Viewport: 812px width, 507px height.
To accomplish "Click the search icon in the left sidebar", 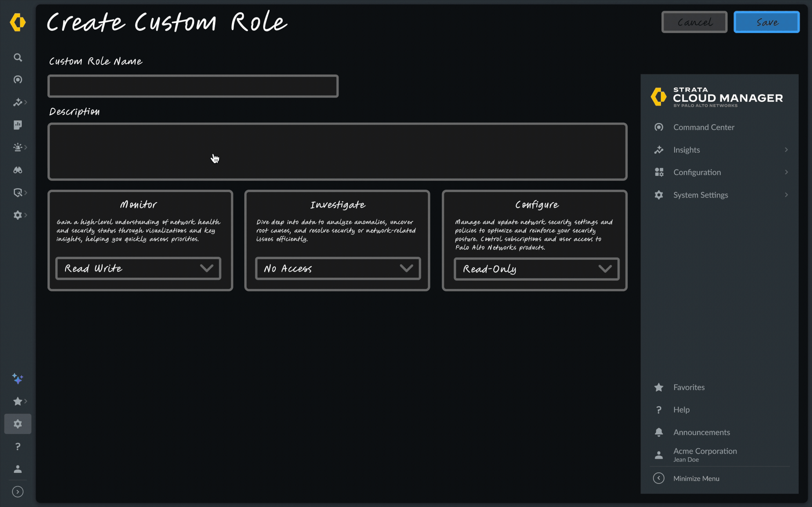I will [x=18, y=57].
